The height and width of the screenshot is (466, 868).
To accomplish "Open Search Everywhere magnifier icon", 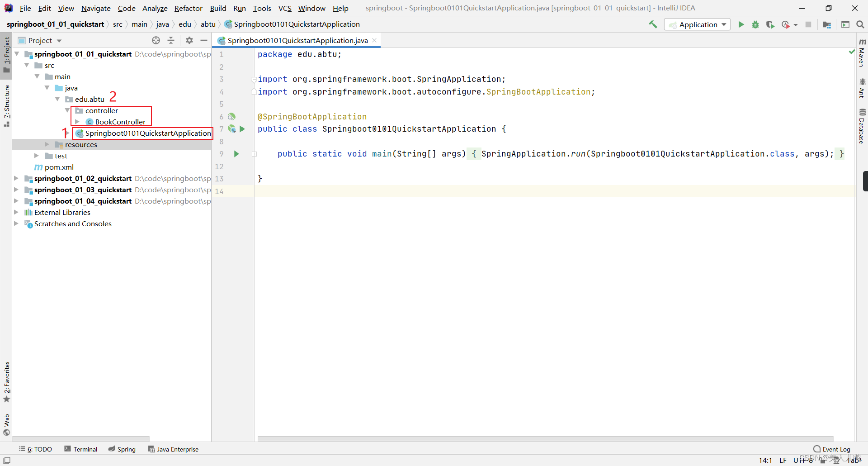I will (860, 24).
